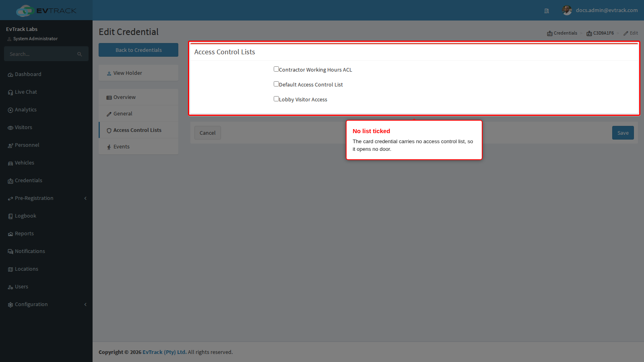The image size is (644, 362).
Task: Click the Live Chat headset icon
Action: click(x=10, y=93)
